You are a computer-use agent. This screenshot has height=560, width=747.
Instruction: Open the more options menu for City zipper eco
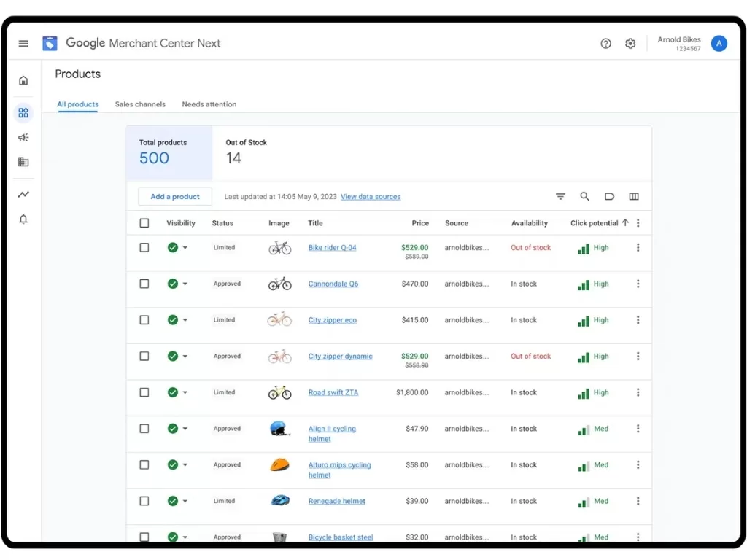638,320
